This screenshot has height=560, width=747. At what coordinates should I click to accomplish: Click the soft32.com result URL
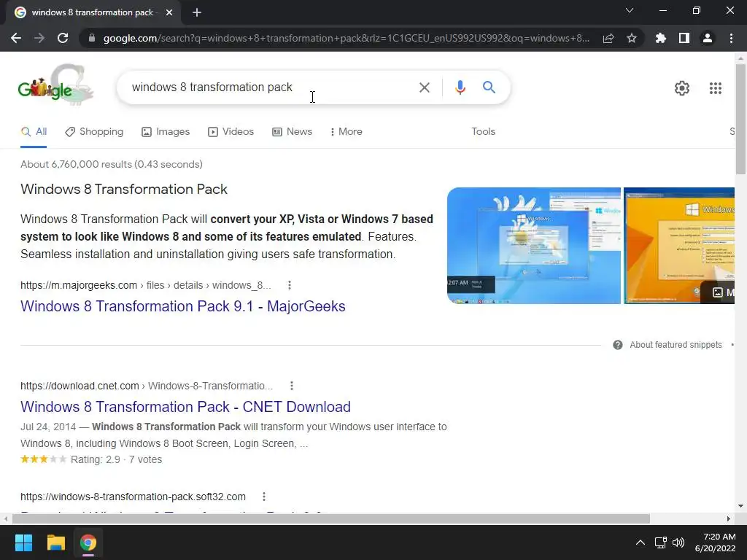click(133, 497)
